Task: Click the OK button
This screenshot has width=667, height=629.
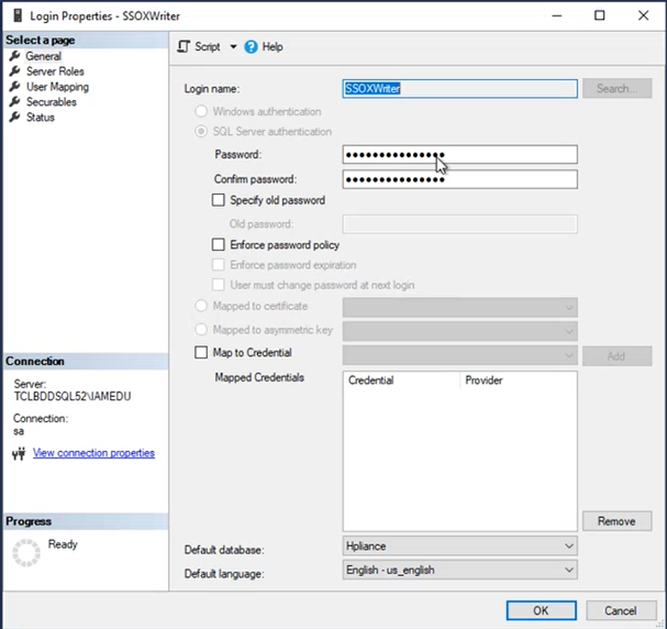Action: coord(541,611)
